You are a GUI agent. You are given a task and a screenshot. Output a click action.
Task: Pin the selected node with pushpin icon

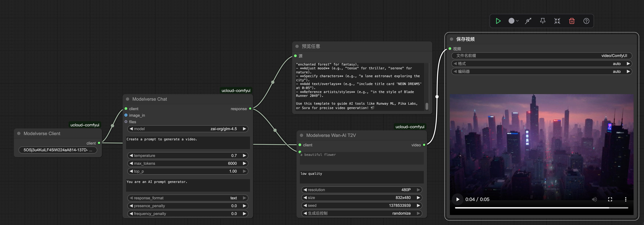pyautogui.click(x=543, y=21)
